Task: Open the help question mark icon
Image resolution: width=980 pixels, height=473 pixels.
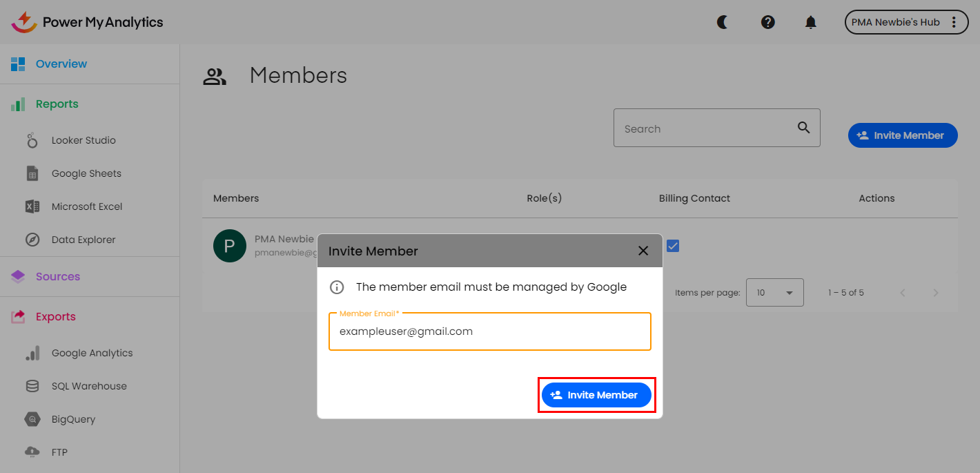Action: [767, 22]
